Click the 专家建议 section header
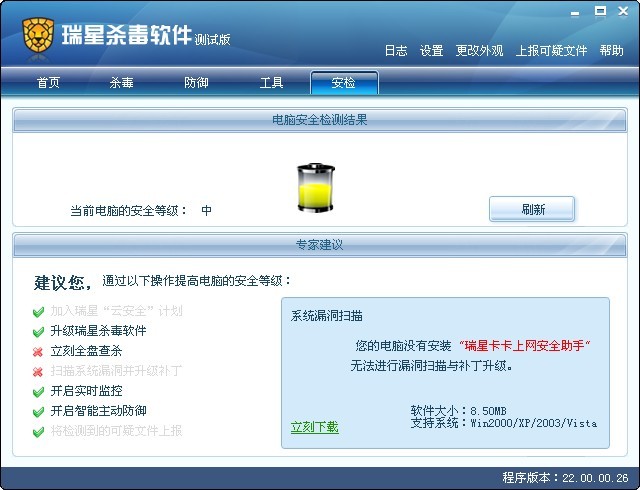Viewport: 640px width, 490px height. tap(320, 245)
